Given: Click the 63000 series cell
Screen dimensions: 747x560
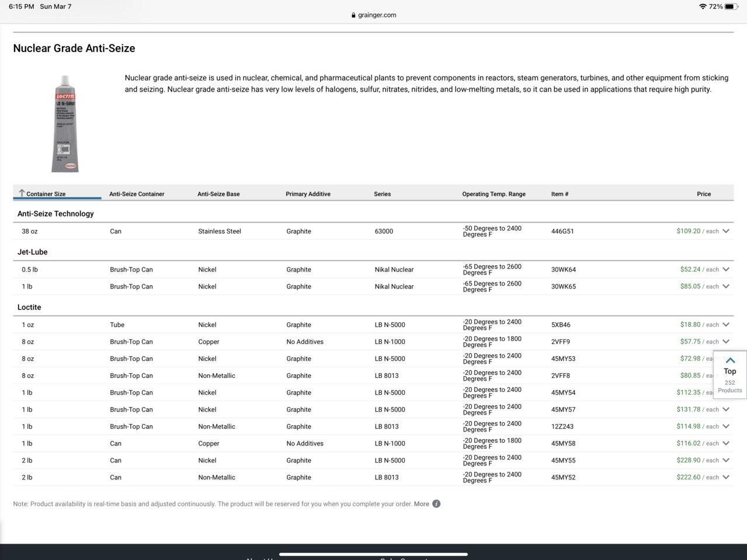Looking at the screenshot, I should [384, 231].
